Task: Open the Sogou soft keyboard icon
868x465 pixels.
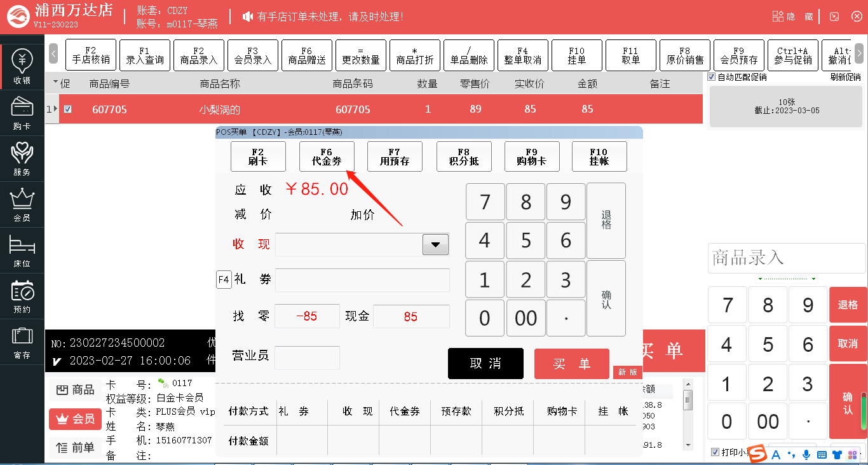Action: (x=822, y=454)
